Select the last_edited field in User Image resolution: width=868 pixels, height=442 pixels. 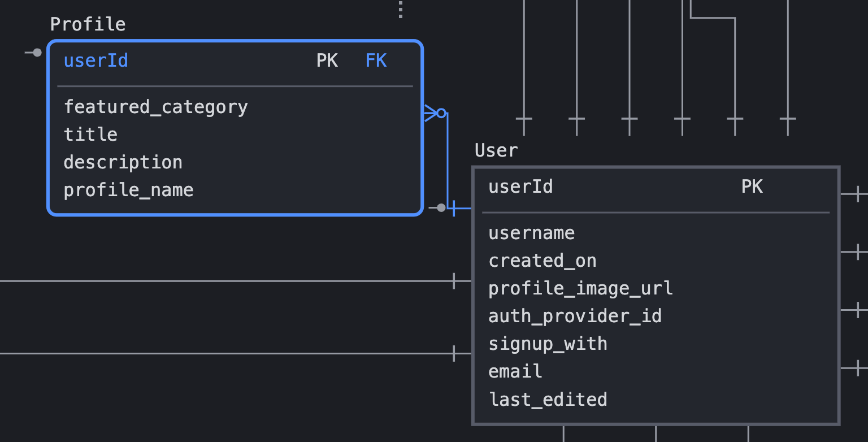(548, 399)
